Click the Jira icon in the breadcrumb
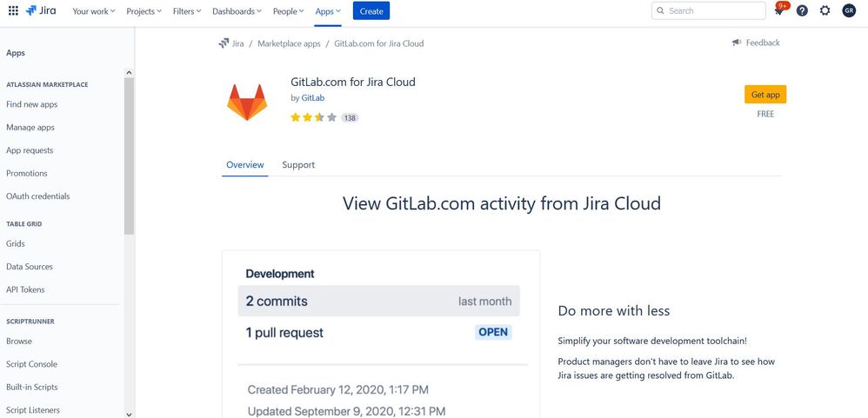Screen dimensions: 868x418 pos(224,43)
